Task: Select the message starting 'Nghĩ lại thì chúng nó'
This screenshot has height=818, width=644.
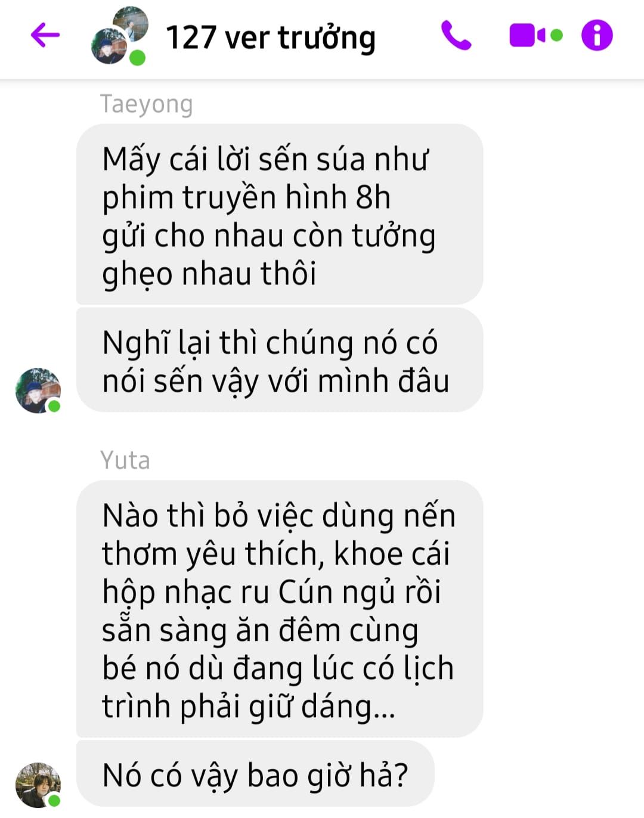Action: (280, 360)
